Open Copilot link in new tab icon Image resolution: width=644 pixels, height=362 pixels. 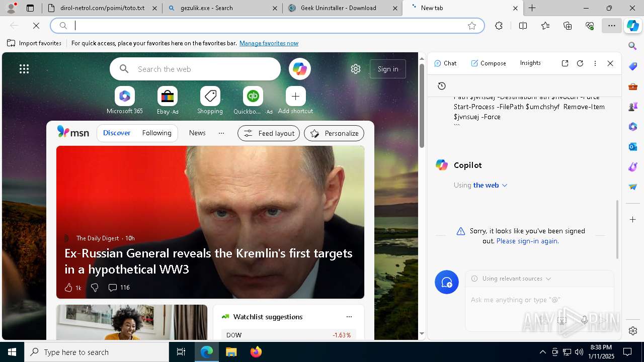tap(565, 63)
